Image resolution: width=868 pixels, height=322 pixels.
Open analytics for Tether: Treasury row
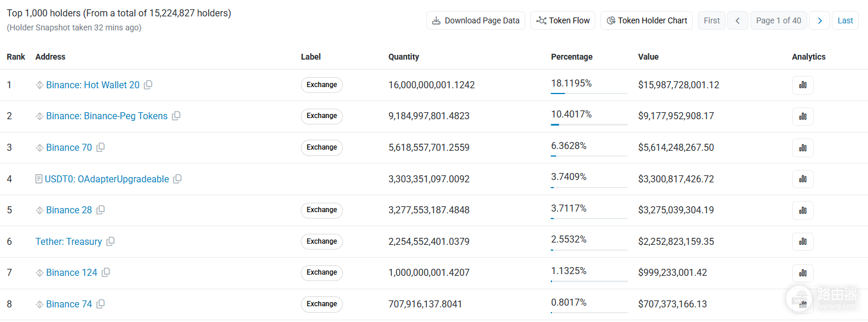click(803, 241)
